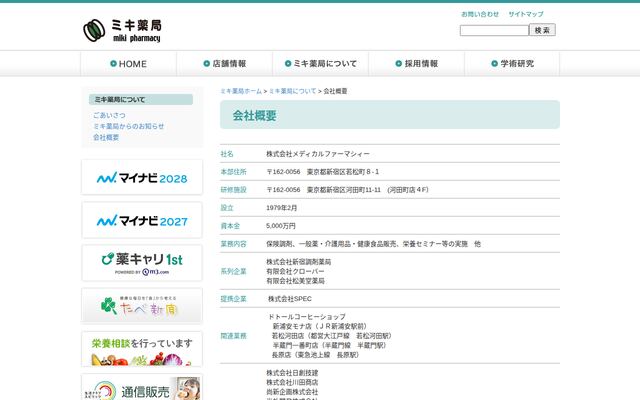The width and height of the screenshot is (640, 400).
Task: Open the 店舗情報 navigation tab
Action: (x=224, y=64)
